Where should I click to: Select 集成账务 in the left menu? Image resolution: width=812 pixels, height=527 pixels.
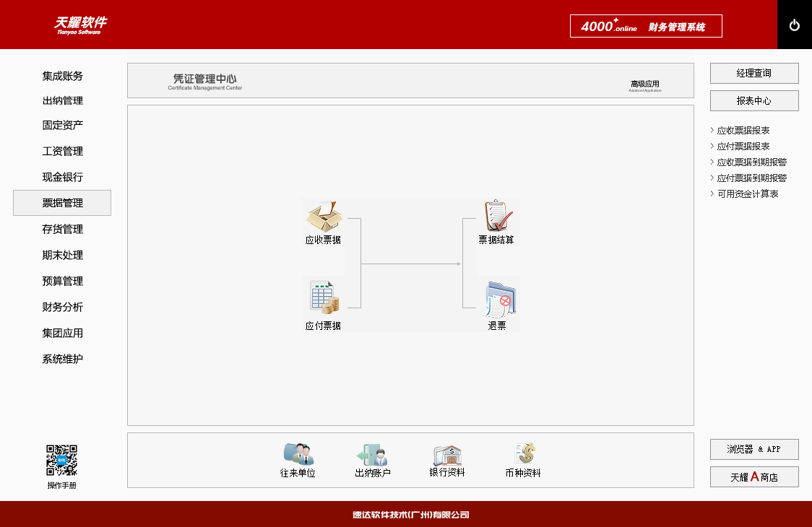(x=62, y=76)
